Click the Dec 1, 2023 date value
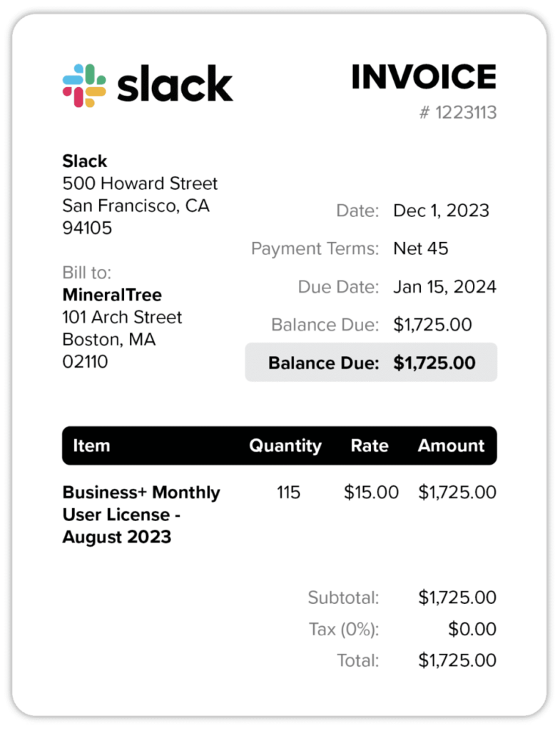Viewport: 560px width, 731px height. (x=441, y=211)
